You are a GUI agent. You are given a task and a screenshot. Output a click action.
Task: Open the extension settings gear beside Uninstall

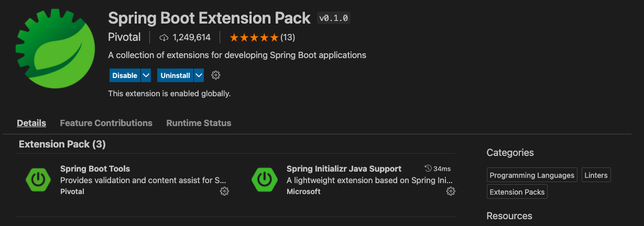pyautogui.click(x=215, y=75)
